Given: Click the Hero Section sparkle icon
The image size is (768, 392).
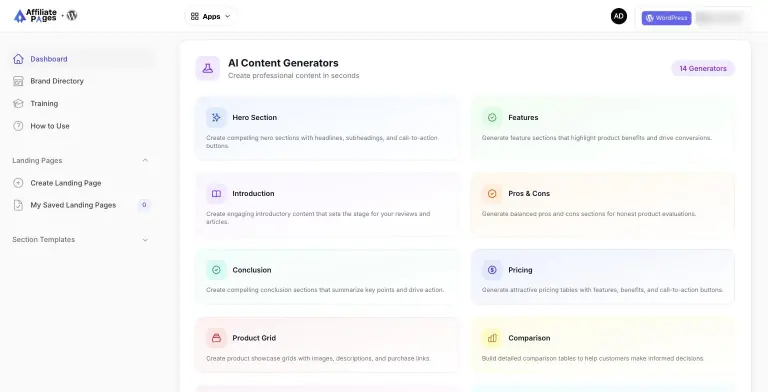Looking at the screenshot, I should 216,118.
